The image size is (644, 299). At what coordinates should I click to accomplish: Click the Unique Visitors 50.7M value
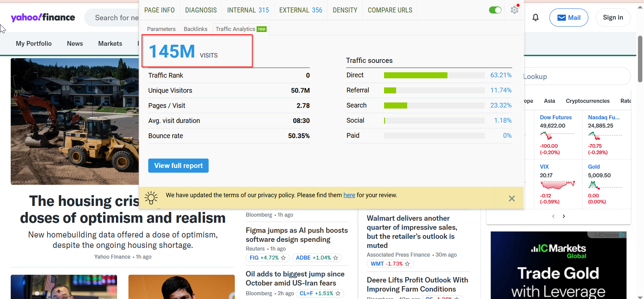pyautogui.click(x=300, y=91)
